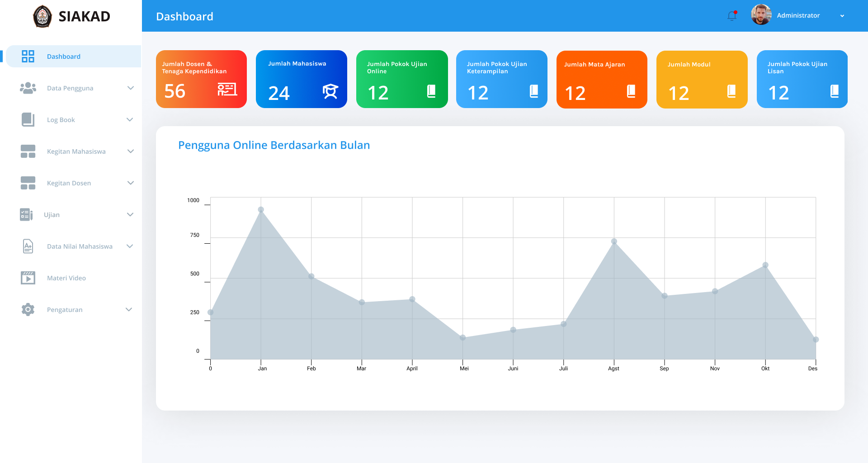Click the Agst data point on chart
Image resolution: width=868 pixels, height=463 pixels.
tap(614, 241)
